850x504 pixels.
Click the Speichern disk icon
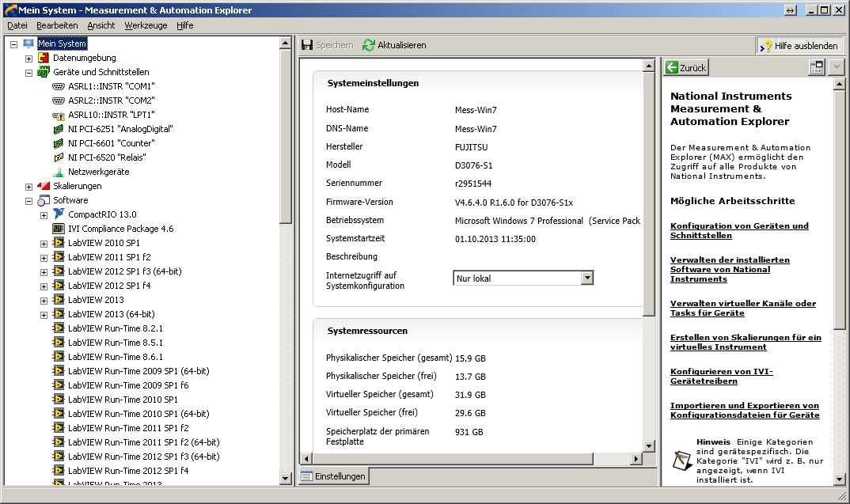pos(307,45)
